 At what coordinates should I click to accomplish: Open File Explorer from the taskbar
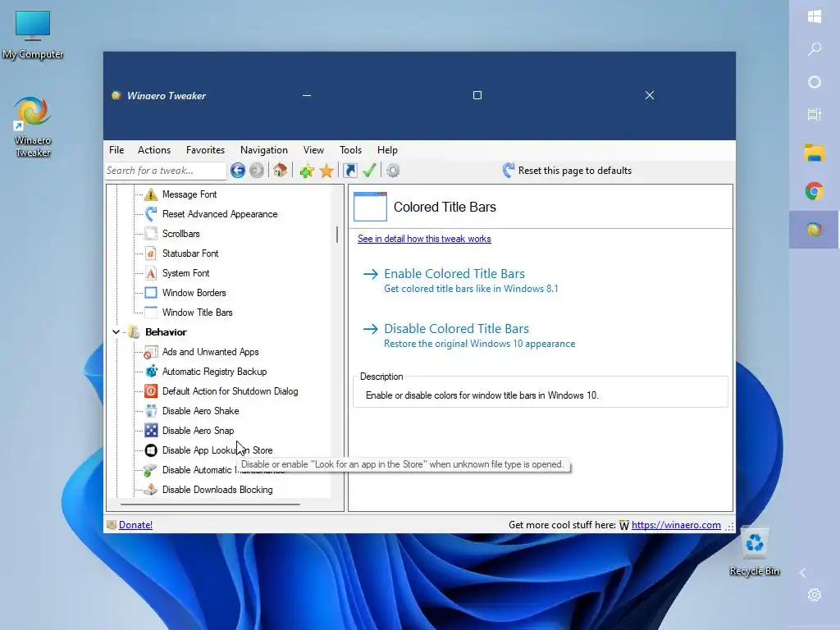(815, 153)
